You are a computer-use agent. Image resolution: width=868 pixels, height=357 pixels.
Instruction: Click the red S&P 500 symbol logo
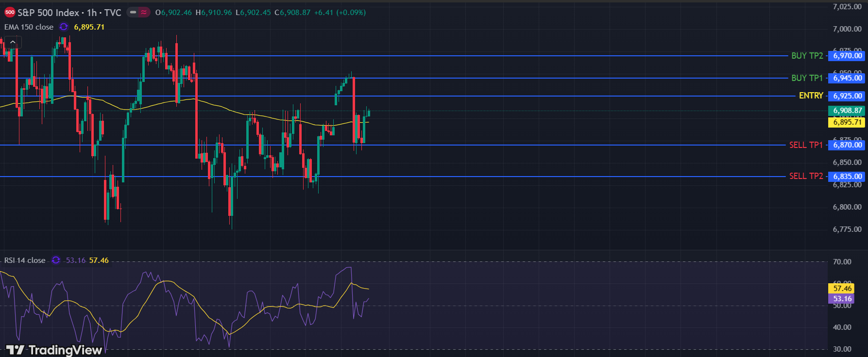click(x=10, y=13)
